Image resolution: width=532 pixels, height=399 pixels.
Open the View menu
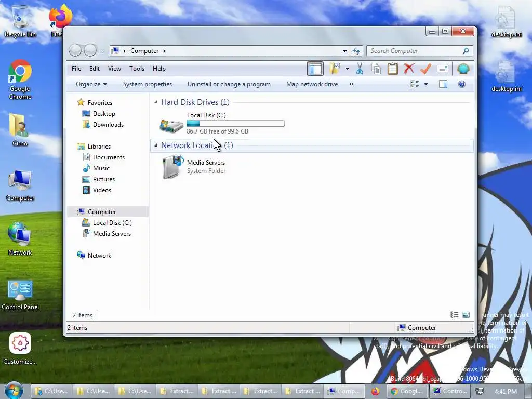click(114, 69)
